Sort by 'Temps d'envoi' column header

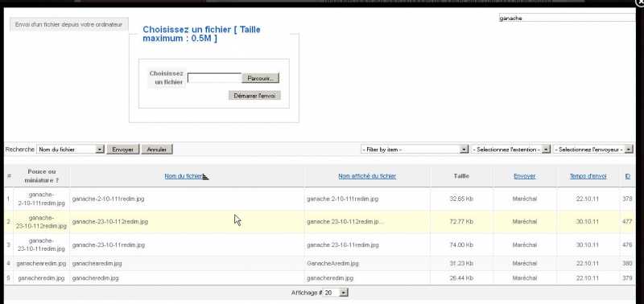pos(588,176)
